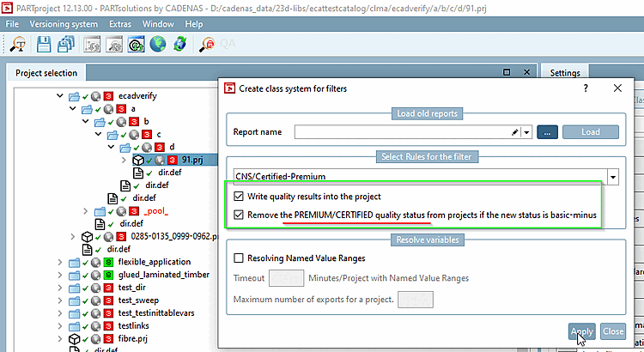This screenshot has height=352, width=644.
Task: Close the Project selection panel
Action: pos(527,72)
